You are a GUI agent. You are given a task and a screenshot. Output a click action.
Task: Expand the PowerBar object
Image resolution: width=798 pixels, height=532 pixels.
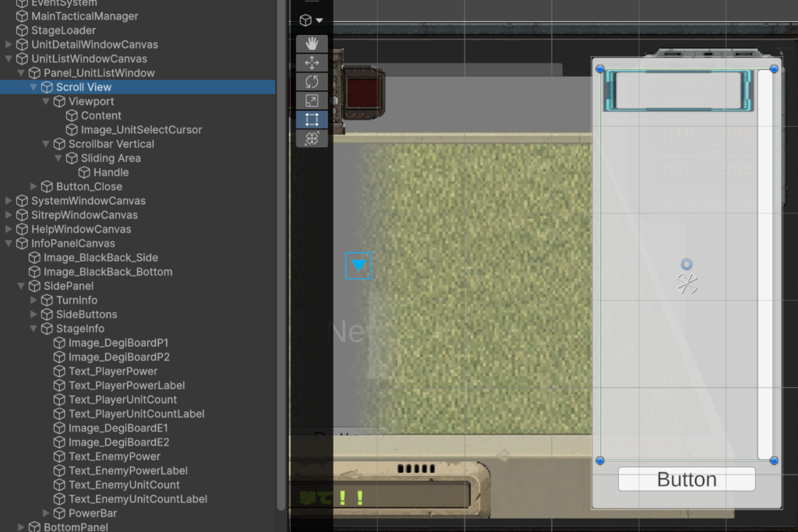47,513
